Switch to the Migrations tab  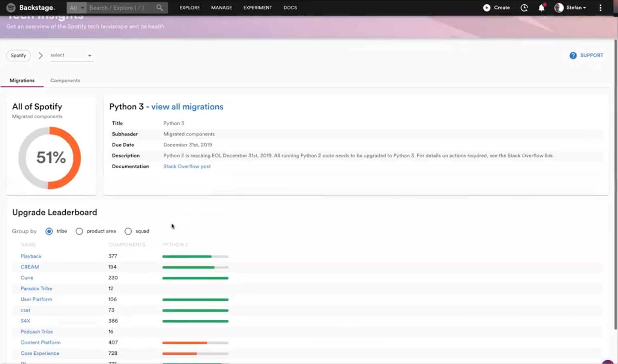tap(22, 80)
